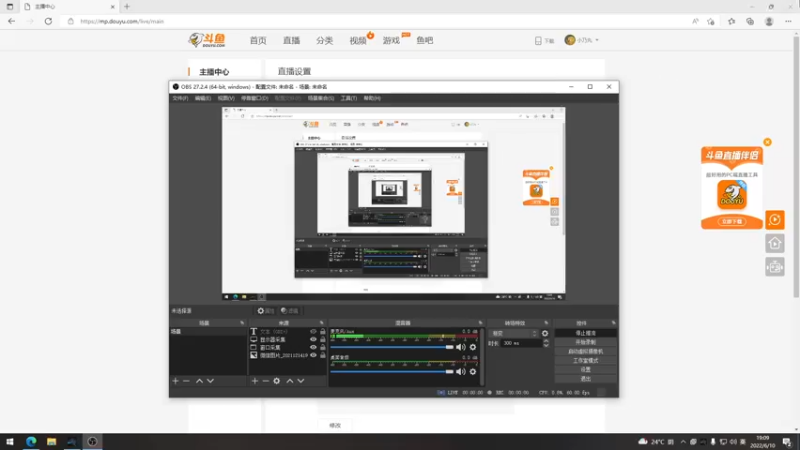Open Microsoft Edge from the taskbar

(x=31, y=441)
